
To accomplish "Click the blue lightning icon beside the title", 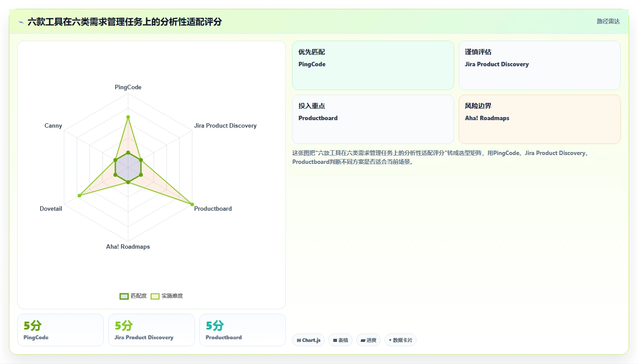I will (x=21, y=22).
